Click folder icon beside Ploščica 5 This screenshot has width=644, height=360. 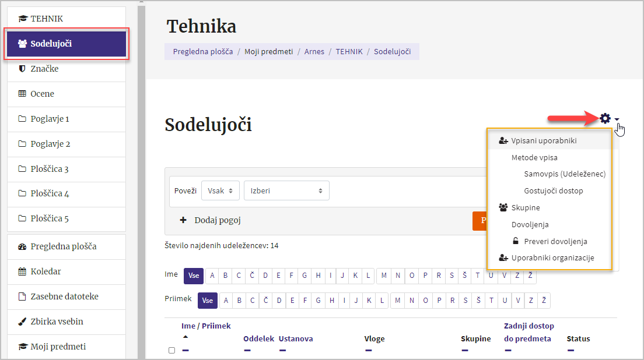(x=22, y=218)
